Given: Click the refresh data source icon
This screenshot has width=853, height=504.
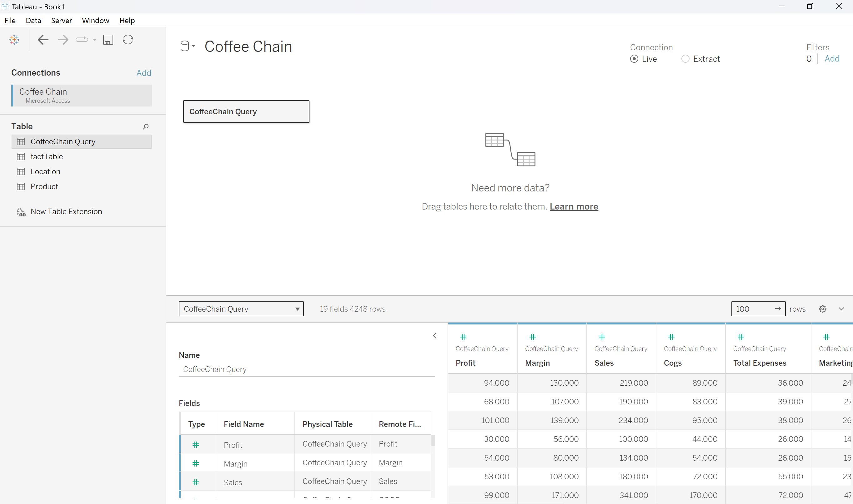Looking at the screenshot, I should point(128,40).
